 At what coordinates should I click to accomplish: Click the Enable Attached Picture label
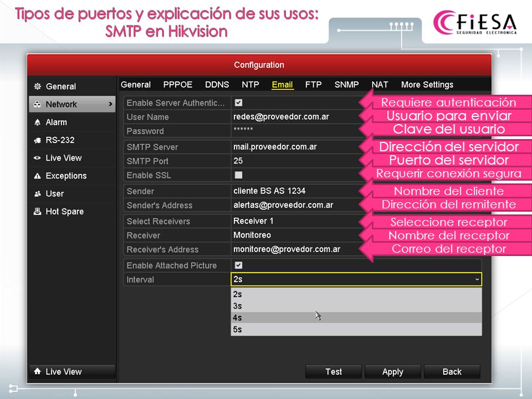tap(172, 265)
